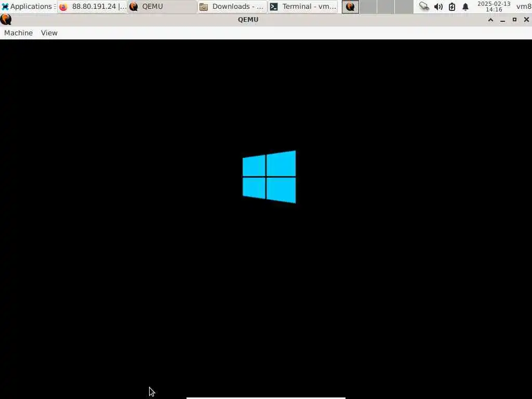Open the View menu in QEMU

click(x=49, y=33)
